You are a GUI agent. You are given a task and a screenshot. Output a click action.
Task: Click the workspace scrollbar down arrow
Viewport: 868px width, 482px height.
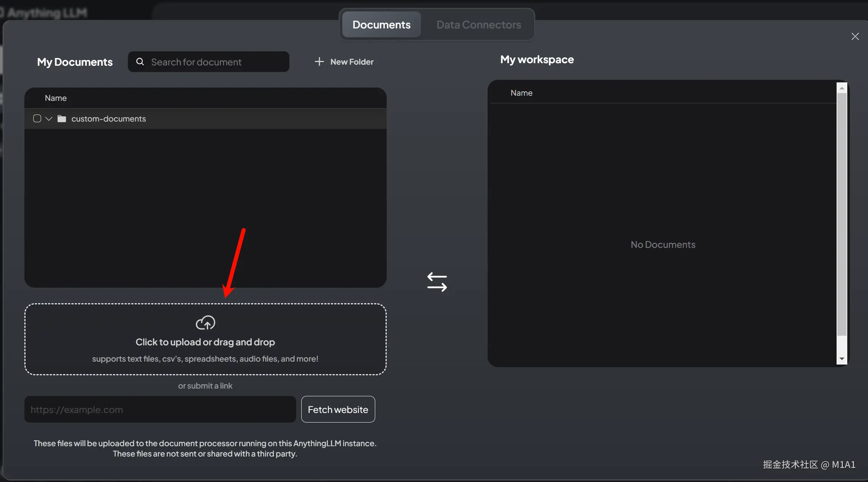pos(842,359)
